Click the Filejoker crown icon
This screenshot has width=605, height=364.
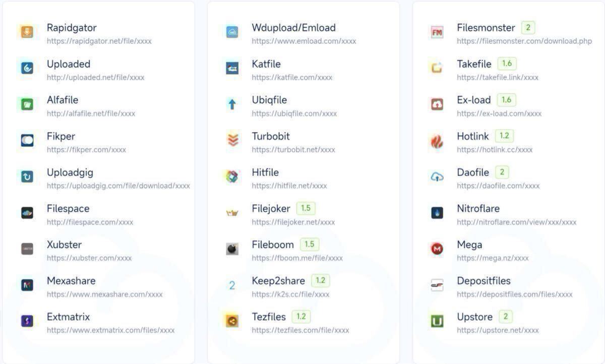(232, 213)
